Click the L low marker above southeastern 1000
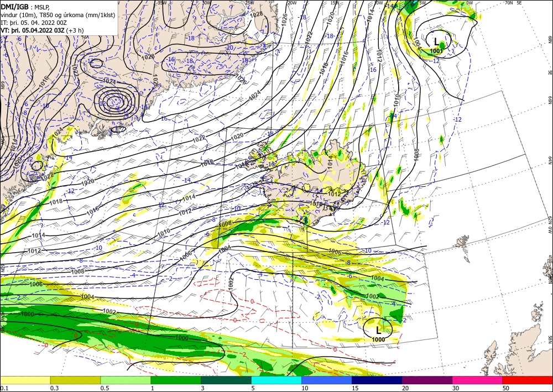This screenshot has width=553, height=392. tap(378, 330)
